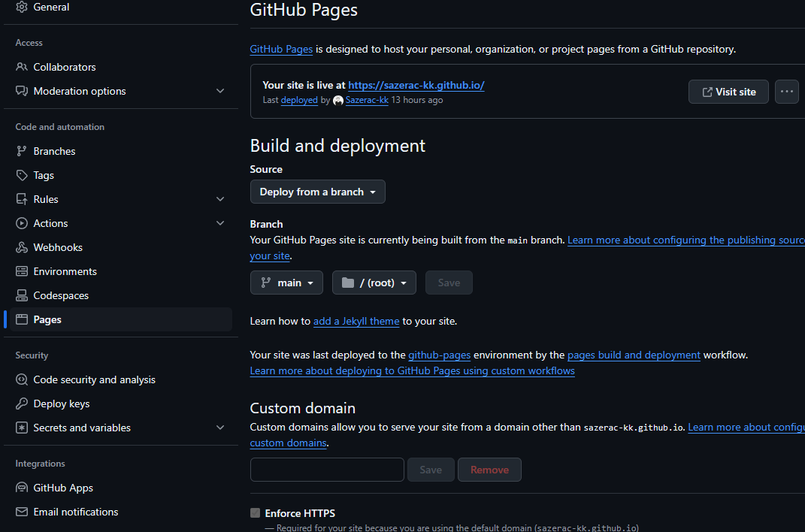Click the Sazerac-kk avatar image
The image size is (805, 532).
coord(337,101)
